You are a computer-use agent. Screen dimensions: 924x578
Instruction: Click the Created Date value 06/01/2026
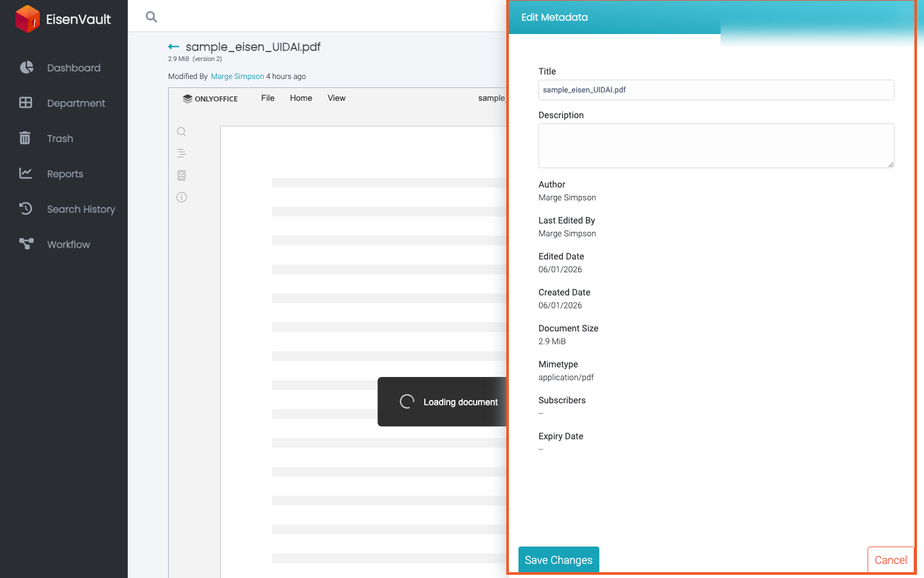pyautogui.click(x=560, y=306)
